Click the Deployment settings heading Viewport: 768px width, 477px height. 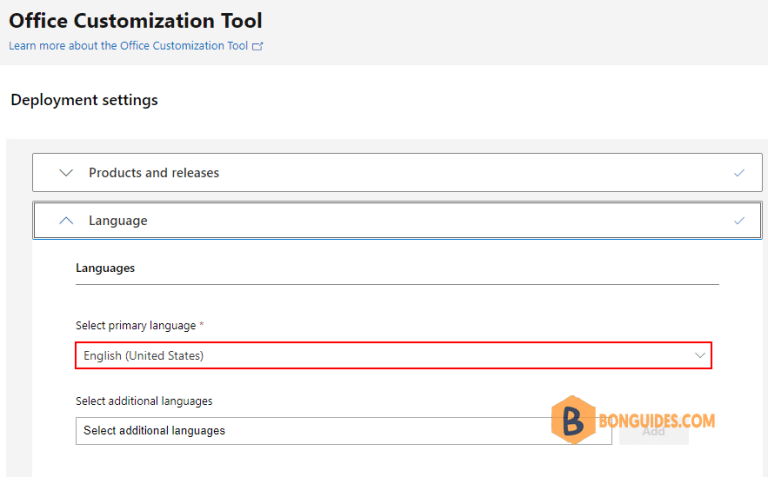click(x=84, y=100)
